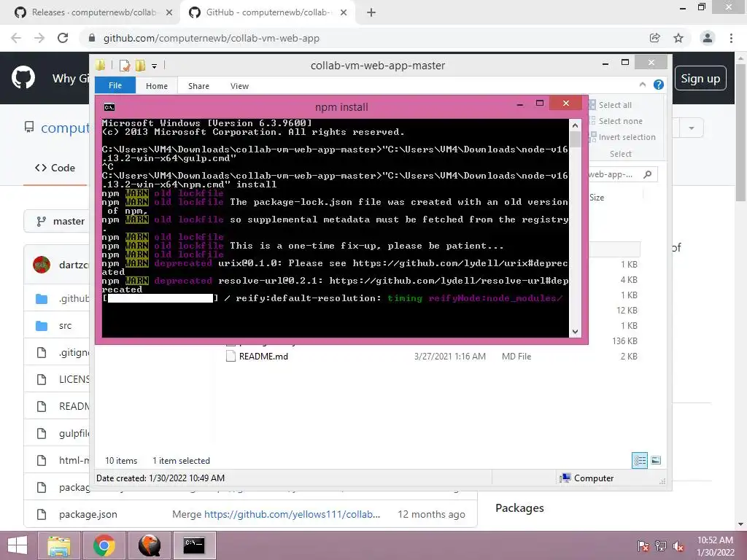Click the npm install progress bar

(x=160, y=298)
